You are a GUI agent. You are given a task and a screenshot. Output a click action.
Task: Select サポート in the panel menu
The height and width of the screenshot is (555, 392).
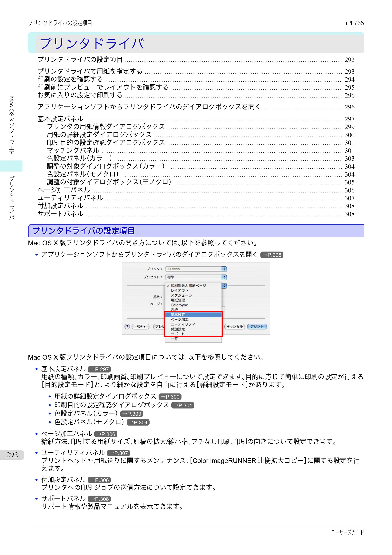(x=193, y=334)
